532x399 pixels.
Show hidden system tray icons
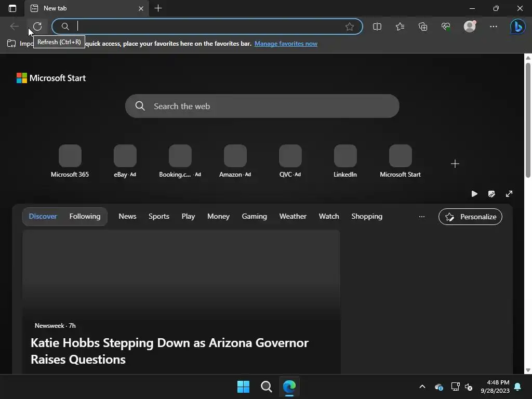pyautogui.click(x=422, y=387)
